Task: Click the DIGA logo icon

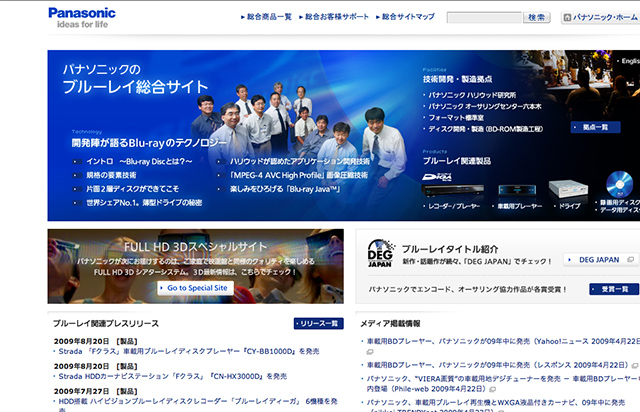Action: [x=437, y=177]
